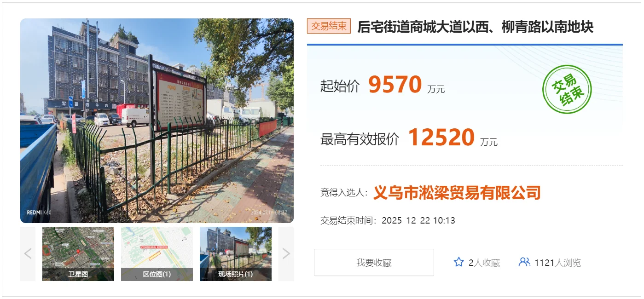Image resolution: width=644 pixels, height=299 pixels.
Task: Show previous thumbnails with left arrow
Action: tap(28, 253)
